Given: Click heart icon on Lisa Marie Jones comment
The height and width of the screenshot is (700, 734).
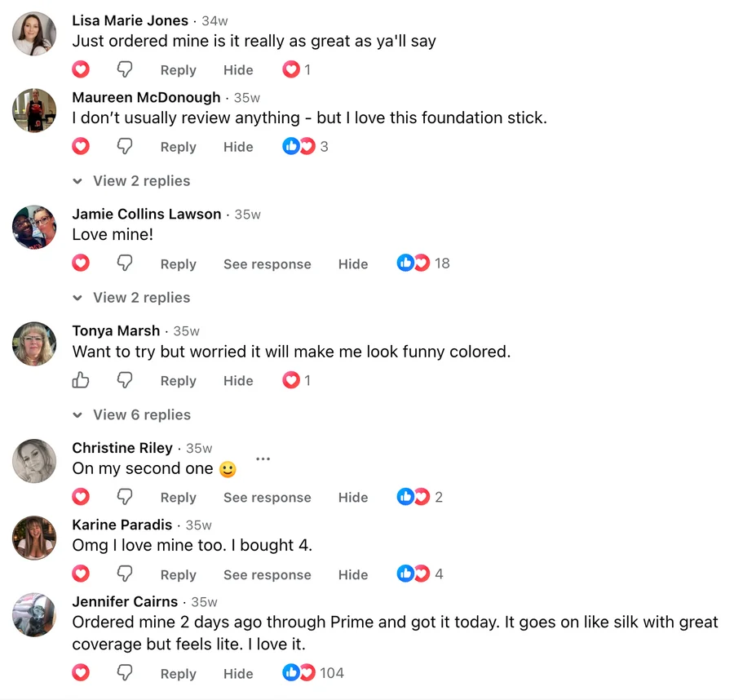Looking at the screenshot, I should coord(81,69).
